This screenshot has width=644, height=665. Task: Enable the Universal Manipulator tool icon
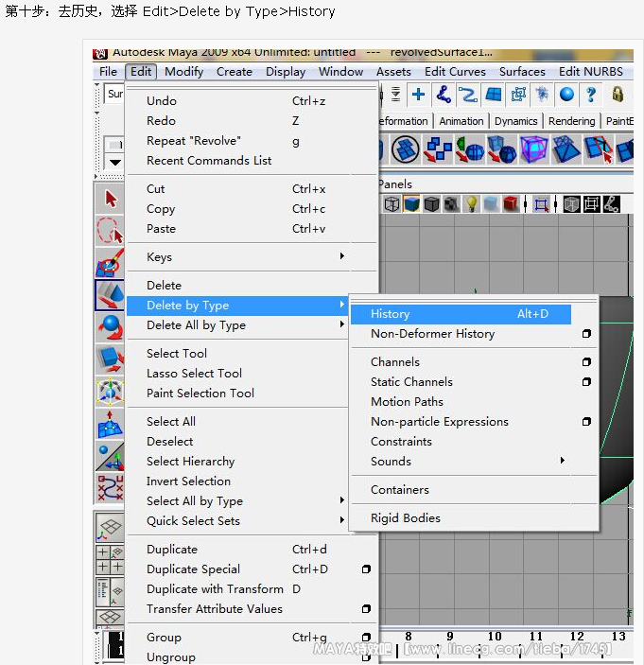110,391
